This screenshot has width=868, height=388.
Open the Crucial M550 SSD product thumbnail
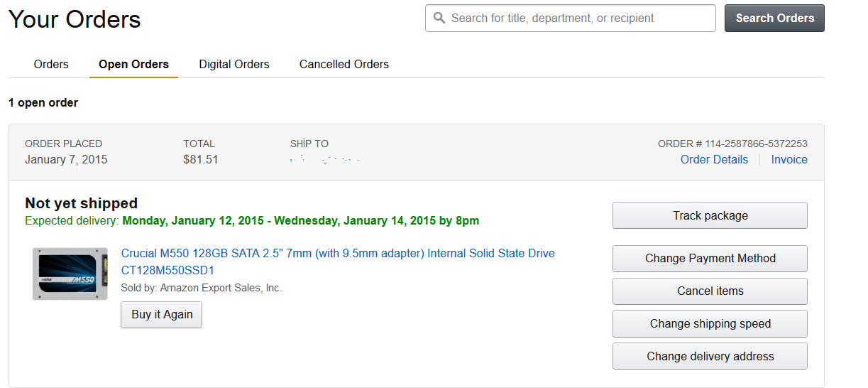pyautogui.click(x=70, y=274)
